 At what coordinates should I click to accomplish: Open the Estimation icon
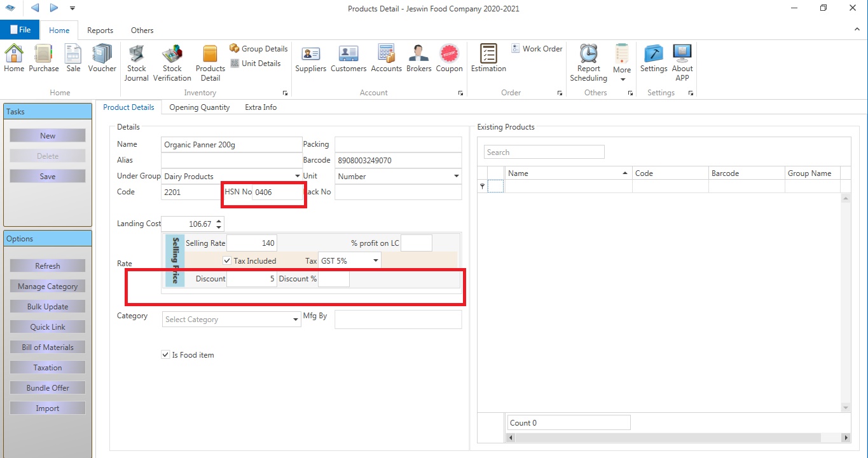coord(488,58)
